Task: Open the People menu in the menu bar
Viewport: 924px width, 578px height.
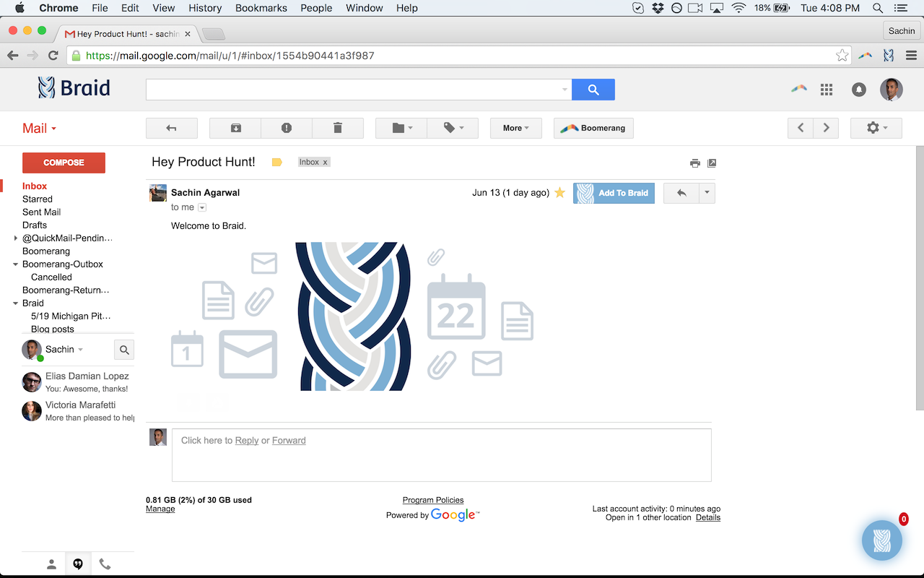Action: click(316, 8)
